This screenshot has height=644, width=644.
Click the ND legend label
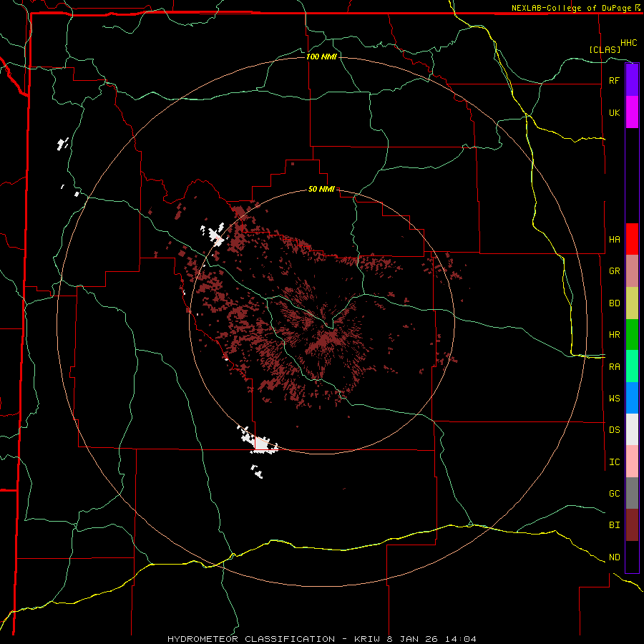click(x=614, y=557)
